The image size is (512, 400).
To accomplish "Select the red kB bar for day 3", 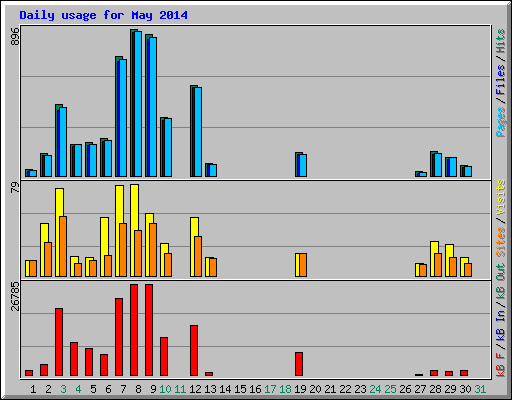I will [59, 342].
